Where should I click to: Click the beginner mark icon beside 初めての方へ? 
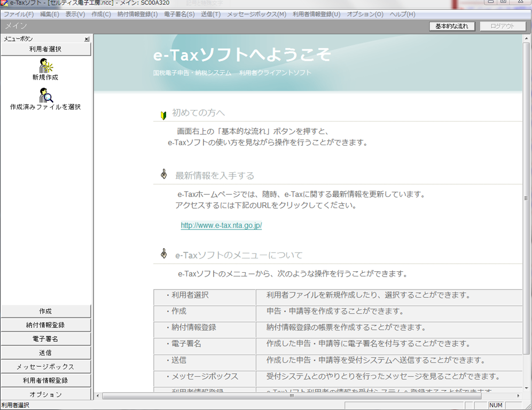click(x=163, y=116)
